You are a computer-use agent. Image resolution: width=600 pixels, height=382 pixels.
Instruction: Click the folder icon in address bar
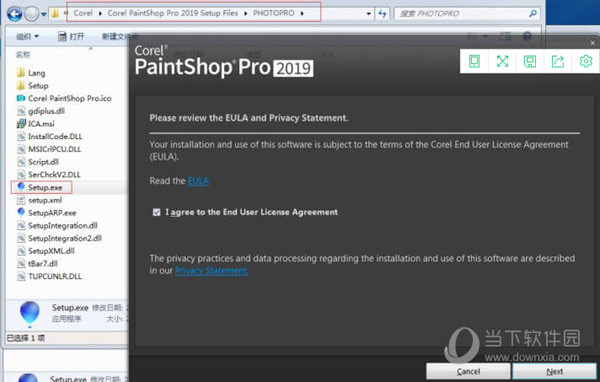pyautogui.click(x=55, y=14)
